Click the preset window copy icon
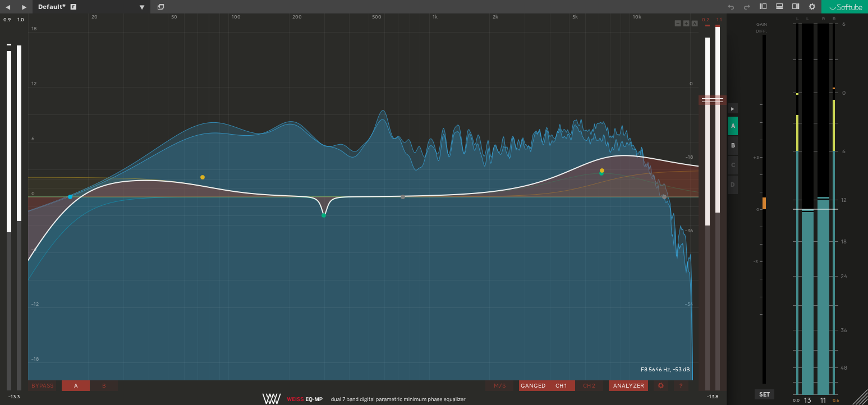 click(161, 7)
